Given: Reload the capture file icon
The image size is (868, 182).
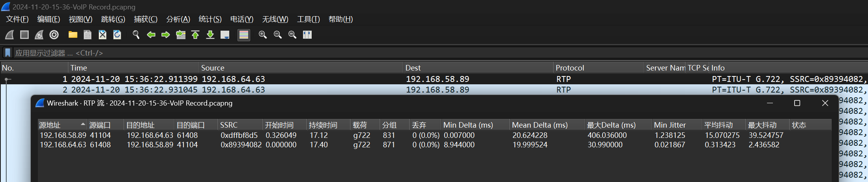Looking at the screenshot, I should click(117, 35).
